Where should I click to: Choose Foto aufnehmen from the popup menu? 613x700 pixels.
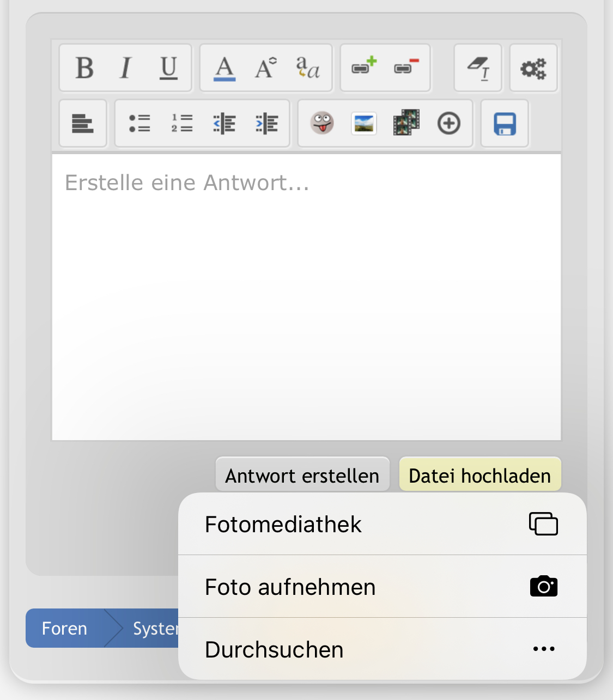click(x=383, y=587)
